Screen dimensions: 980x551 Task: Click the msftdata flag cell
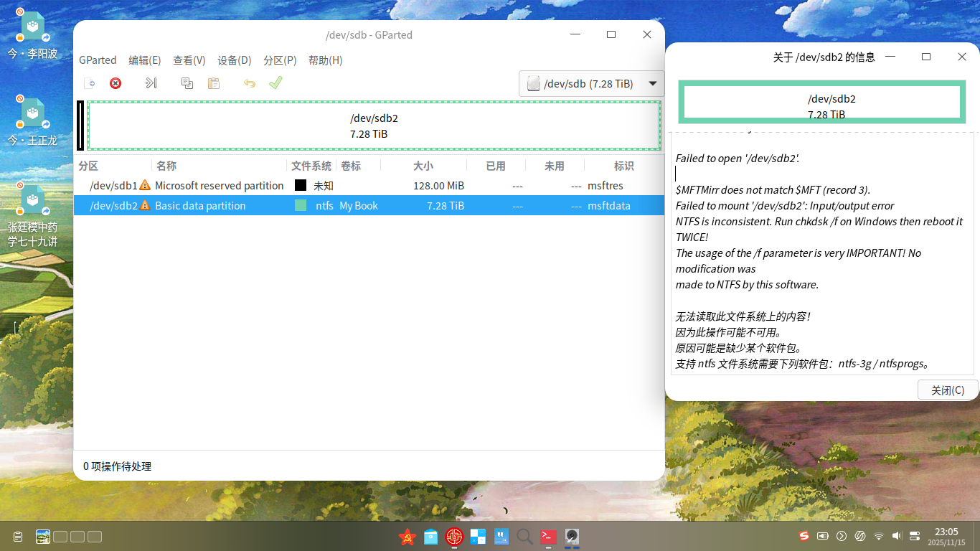click(609, 205)
